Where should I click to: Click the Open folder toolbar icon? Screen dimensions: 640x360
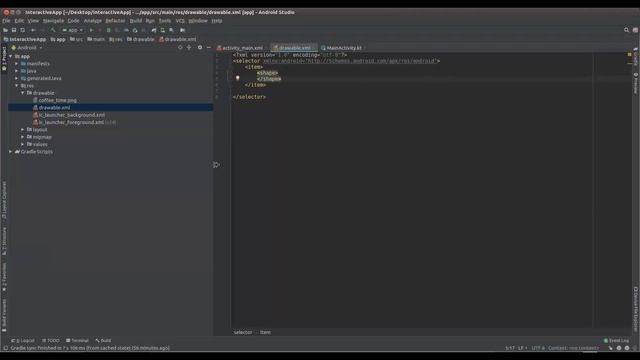click(x=5, y=30)
